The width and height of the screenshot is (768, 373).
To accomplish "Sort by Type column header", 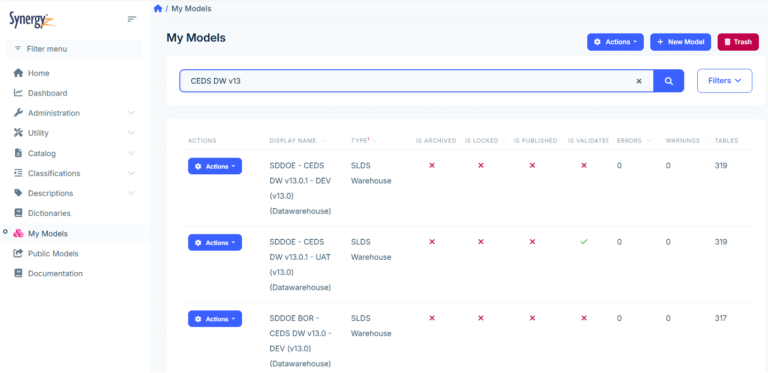I will coord(363,140).
